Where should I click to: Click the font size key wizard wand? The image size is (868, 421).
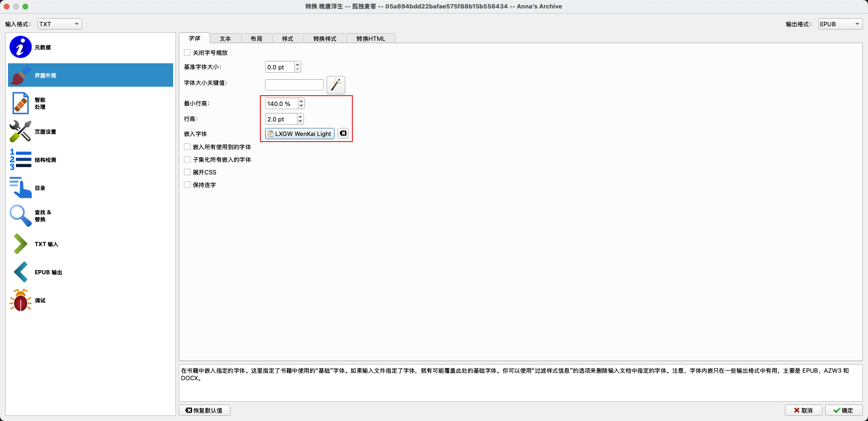click(x=336, y=85)
